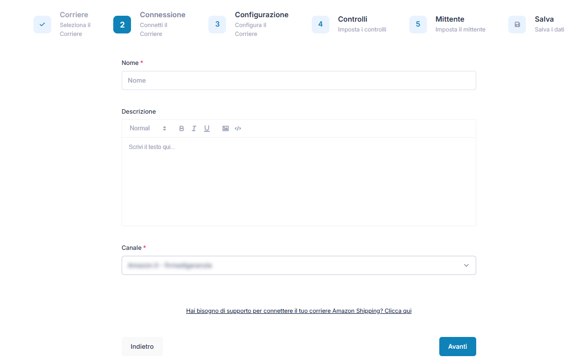Click into the Descrizione text area

[x=298, y=182]
